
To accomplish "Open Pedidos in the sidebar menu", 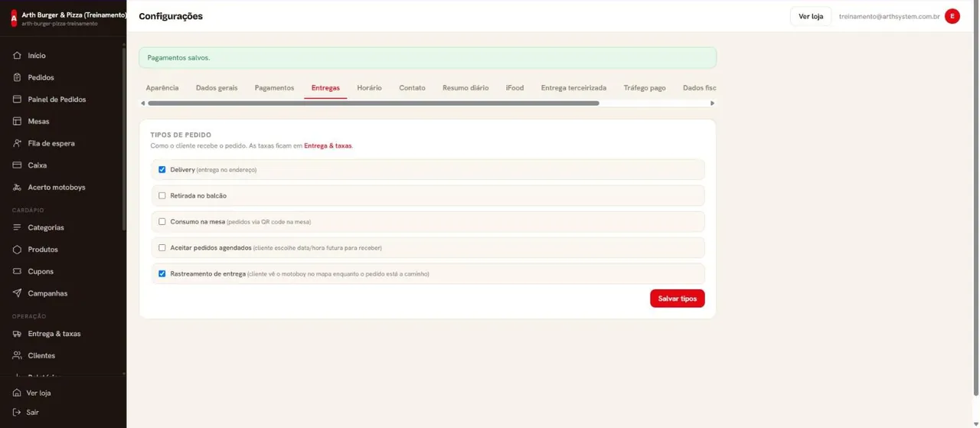I will (x=41, y=77).
